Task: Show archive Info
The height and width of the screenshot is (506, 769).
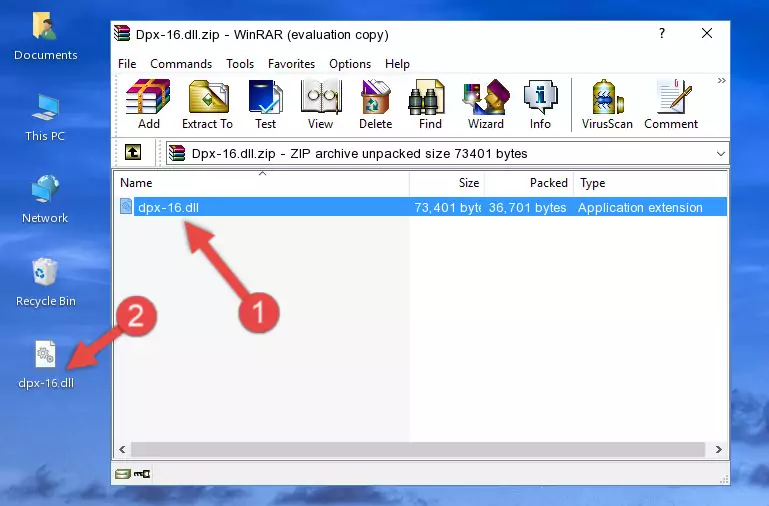Action: coord(540,104)
